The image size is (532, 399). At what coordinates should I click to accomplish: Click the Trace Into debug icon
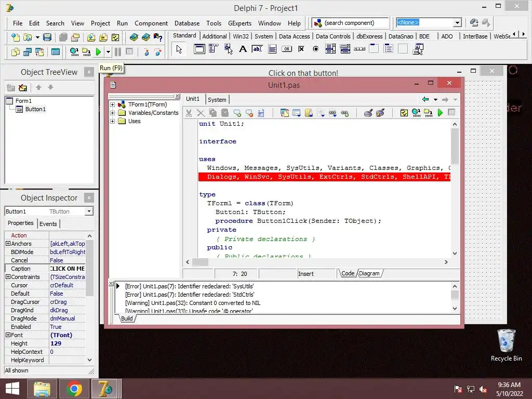coord(146,52)
